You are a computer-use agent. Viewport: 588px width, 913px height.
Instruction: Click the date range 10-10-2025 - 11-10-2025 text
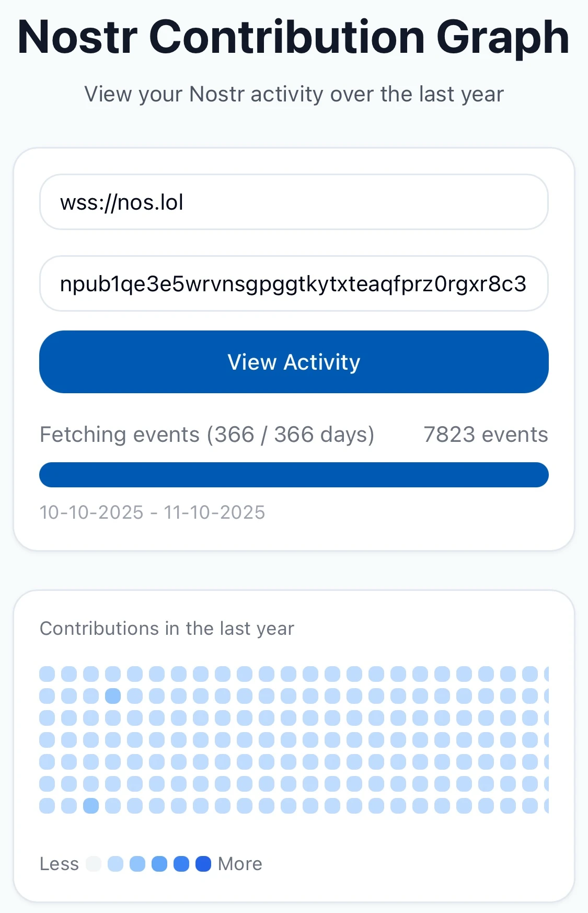pyautogui.click(x=153, y=512)
